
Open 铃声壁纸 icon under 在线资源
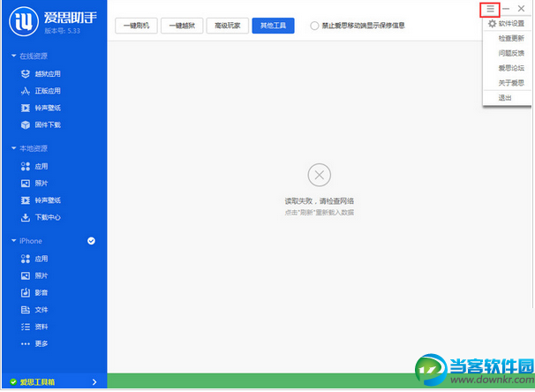click(26, 108)
